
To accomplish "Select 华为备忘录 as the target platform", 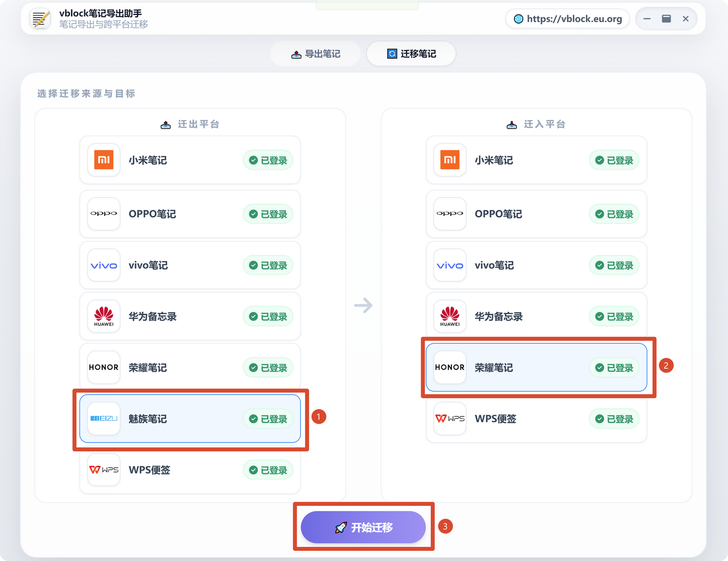I will pyautogui.click(x=536, y=317).
